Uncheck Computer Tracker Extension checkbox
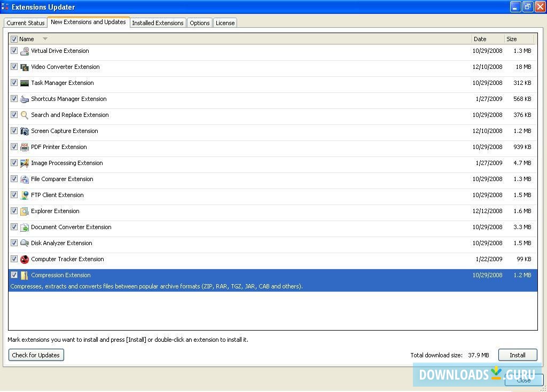 (14, 259)
